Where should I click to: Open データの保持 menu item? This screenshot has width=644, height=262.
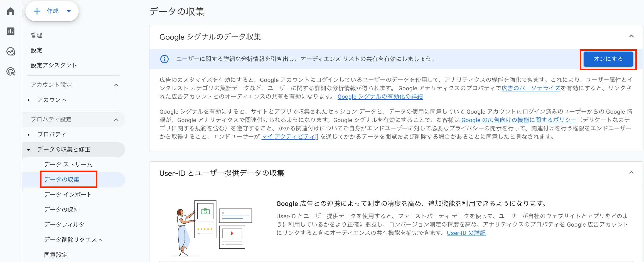click(62, 210)
